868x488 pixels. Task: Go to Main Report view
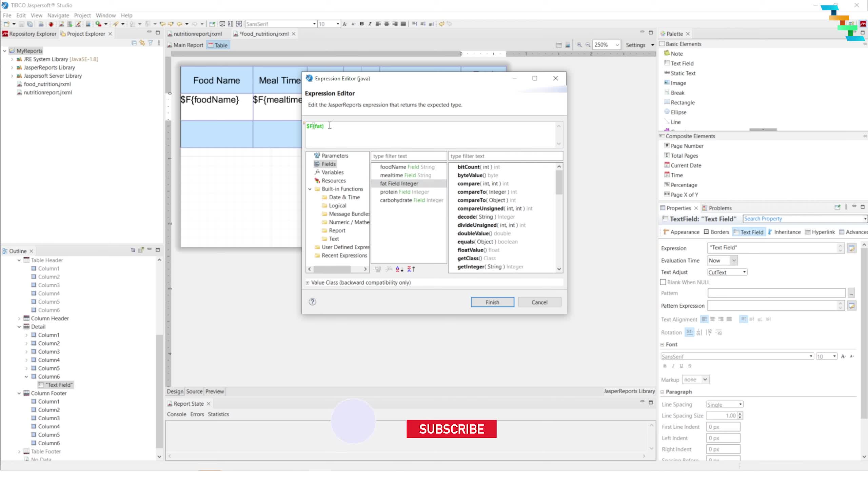coord(185,45)
